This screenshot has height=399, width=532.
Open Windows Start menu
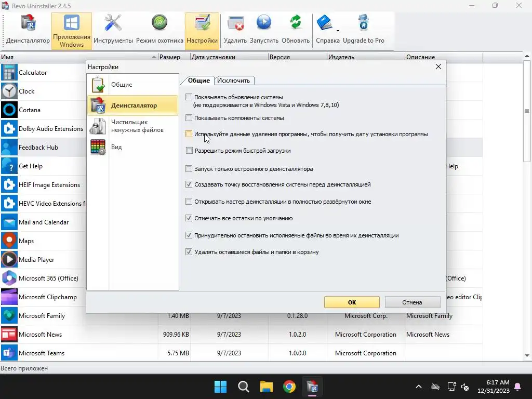click(220, 387)
